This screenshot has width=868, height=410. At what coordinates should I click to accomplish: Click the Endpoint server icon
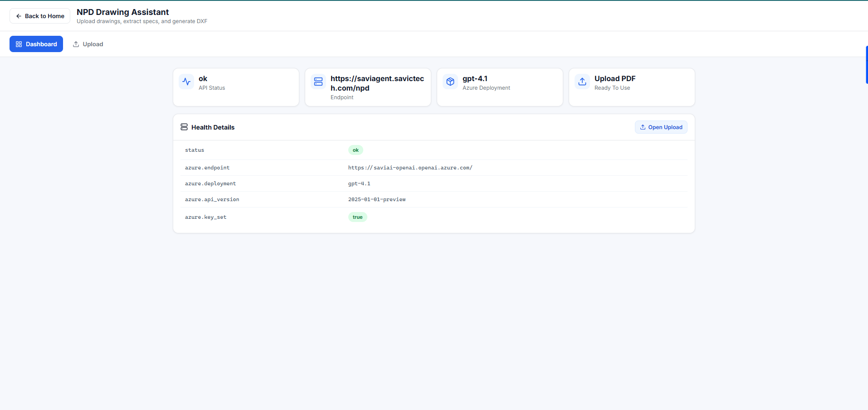[318, 82]
